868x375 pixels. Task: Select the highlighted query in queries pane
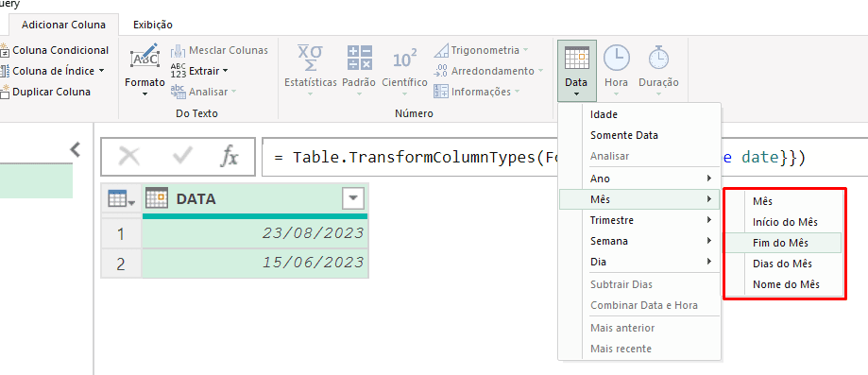pyautogui.click(x=36, y=180)
